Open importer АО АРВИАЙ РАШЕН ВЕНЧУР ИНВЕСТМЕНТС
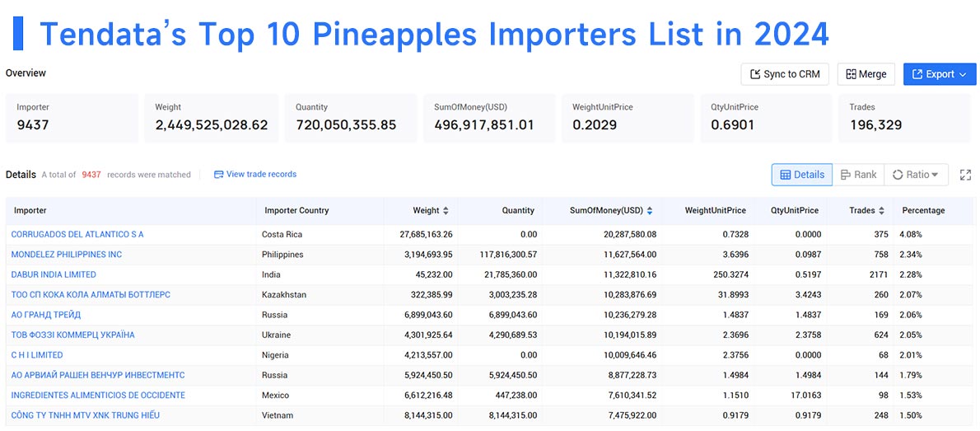980x431 pixels. (98, 375)
